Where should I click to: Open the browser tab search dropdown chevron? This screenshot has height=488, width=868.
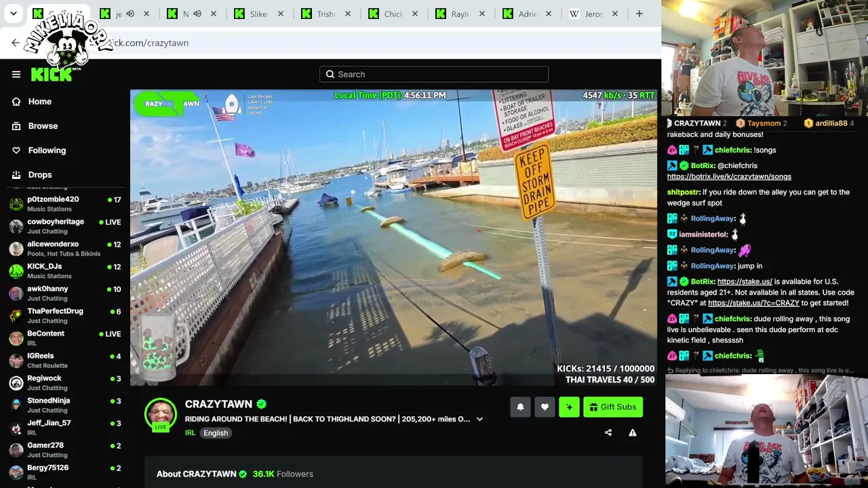pos(13,14)
